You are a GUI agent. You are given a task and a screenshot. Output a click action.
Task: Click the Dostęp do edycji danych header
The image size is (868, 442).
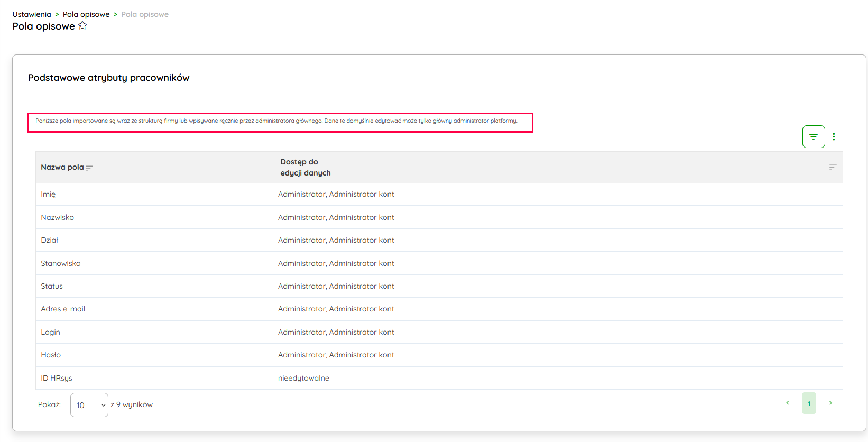[x=306, y=168]
